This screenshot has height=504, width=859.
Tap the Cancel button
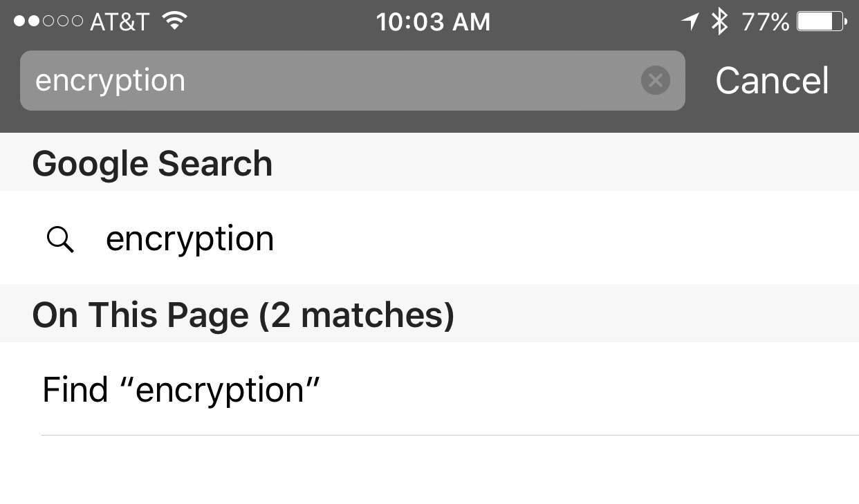pos(772,81)
